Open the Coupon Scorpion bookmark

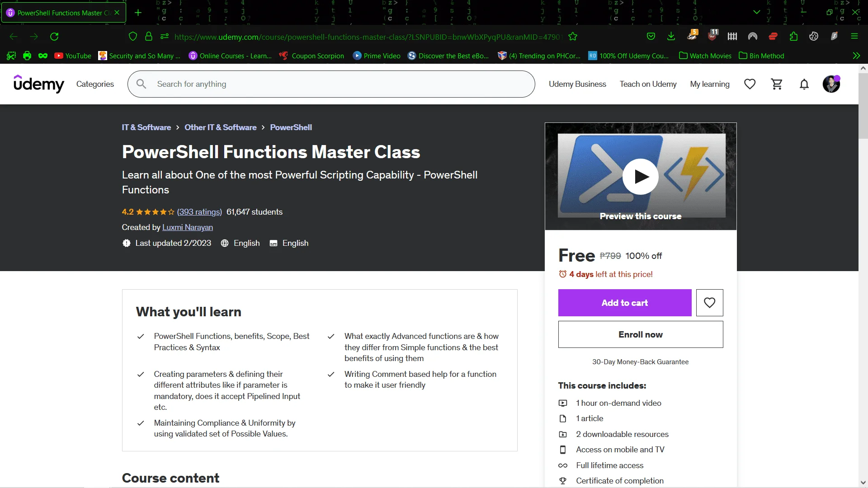[311, 56]
